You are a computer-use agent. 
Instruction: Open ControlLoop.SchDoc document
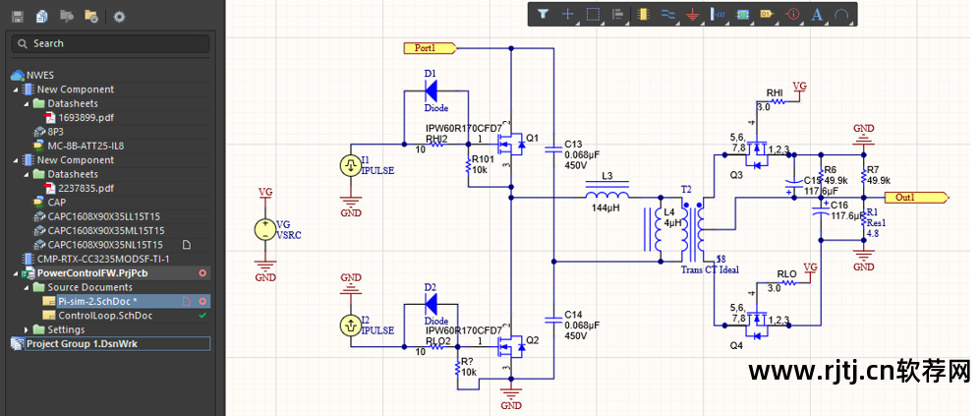point(105,316)
